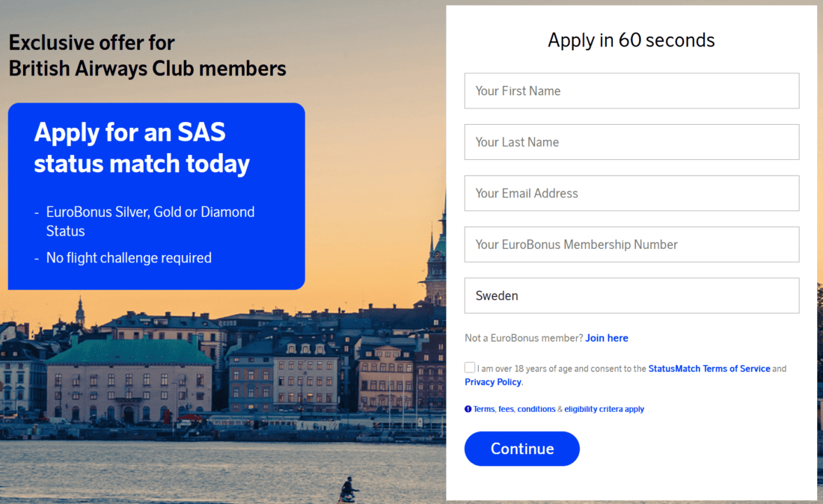823x504 pixels.
Task: View the conditions link
Action: (536, 409)
